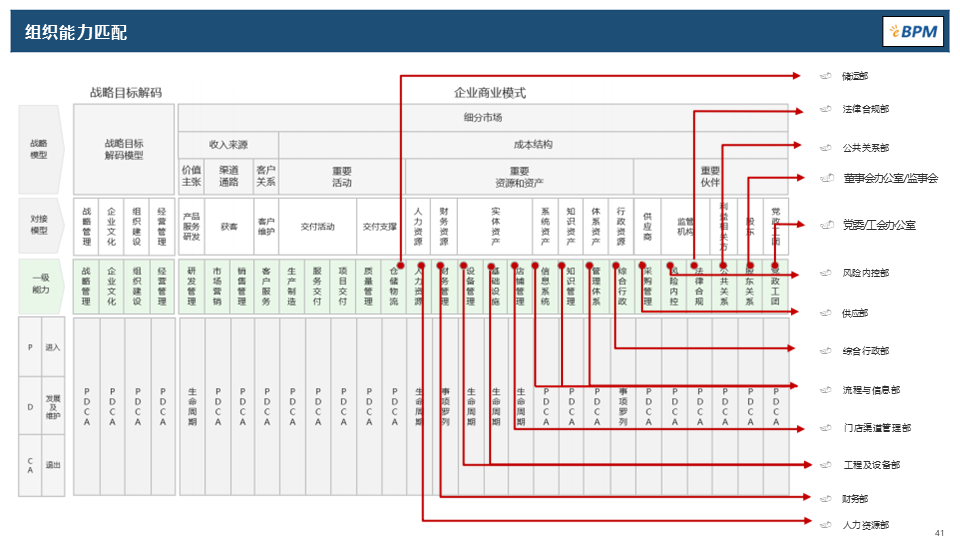Screen dimensions: 960x540
Task: Click the hand icon beside 储运部
Action: click(x=826, y=76)
